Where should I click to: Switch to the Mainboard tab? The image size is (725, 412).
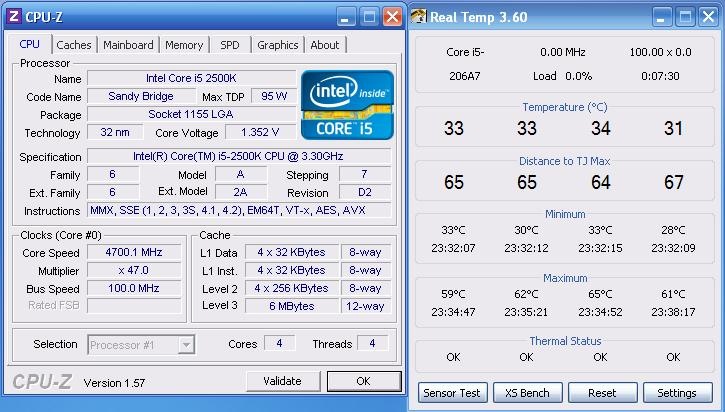coord(128,45)
